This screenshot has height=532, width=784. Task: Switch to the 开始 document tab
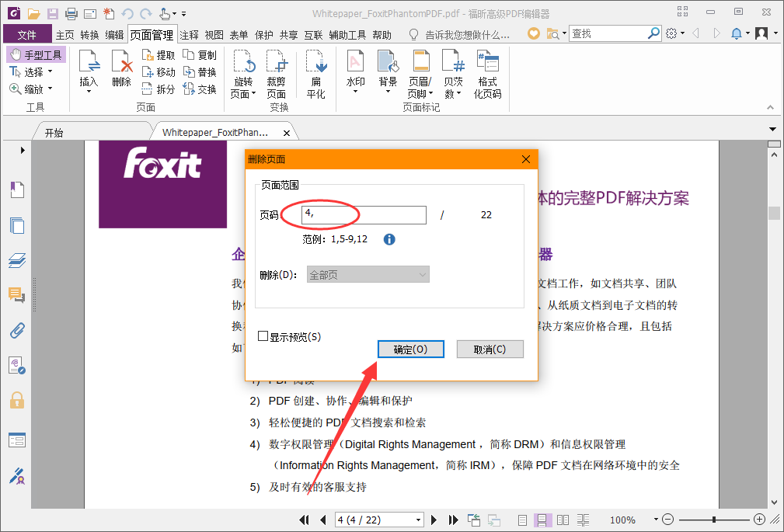click(x=54, y=131)
